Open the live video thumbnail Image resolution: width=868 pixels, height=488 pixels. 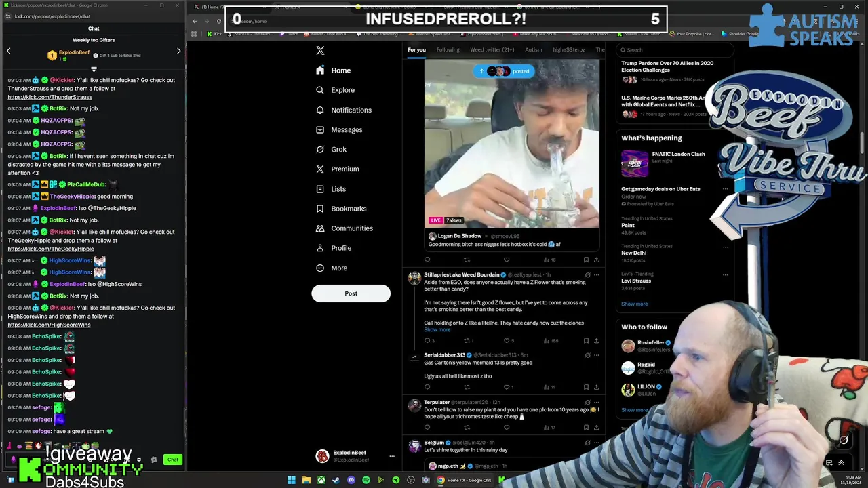(512, 144)
